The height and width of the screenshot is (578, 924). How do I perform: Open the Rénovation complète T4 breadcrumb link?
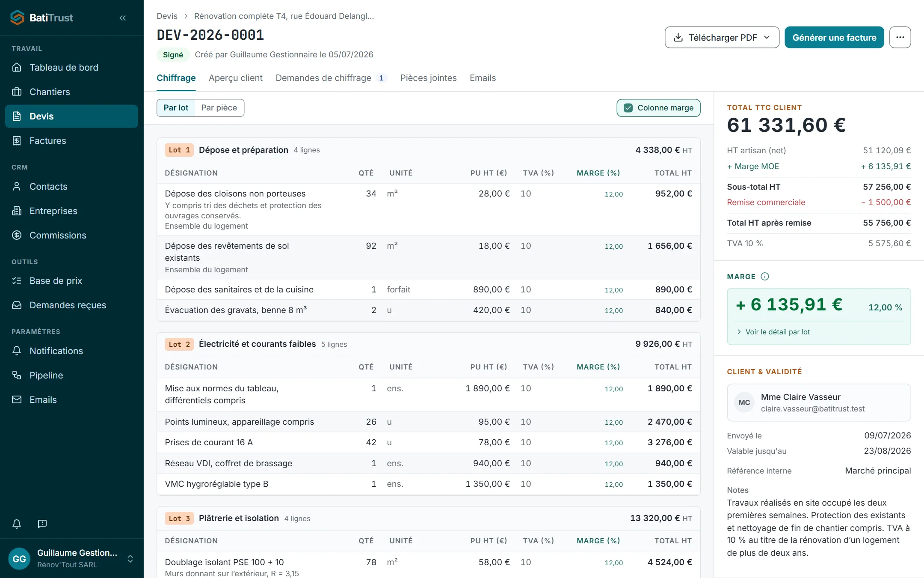coord(284,16)
